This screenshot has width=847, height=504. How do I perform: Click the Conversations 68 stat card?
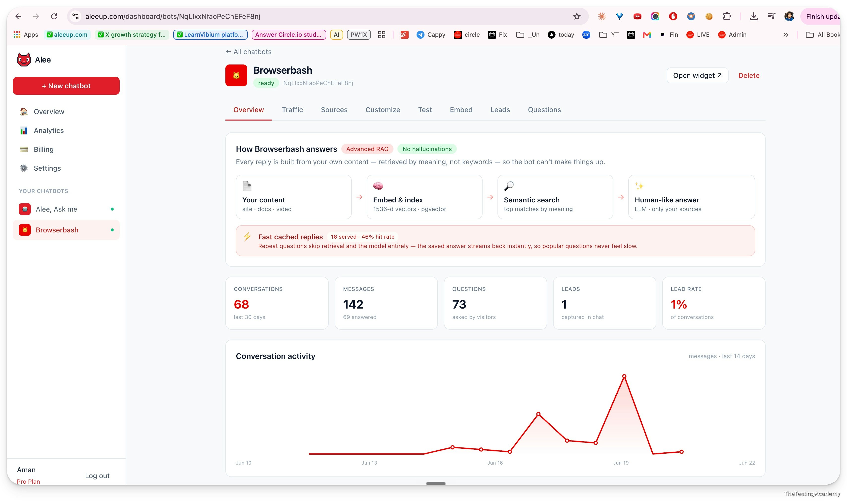(x=277, y=303)
